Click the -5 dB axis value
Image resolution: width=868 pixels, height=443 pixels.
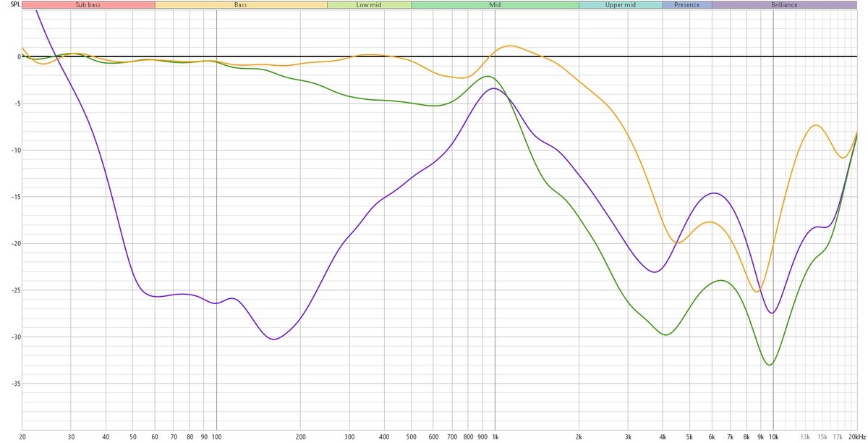[18, 104]
